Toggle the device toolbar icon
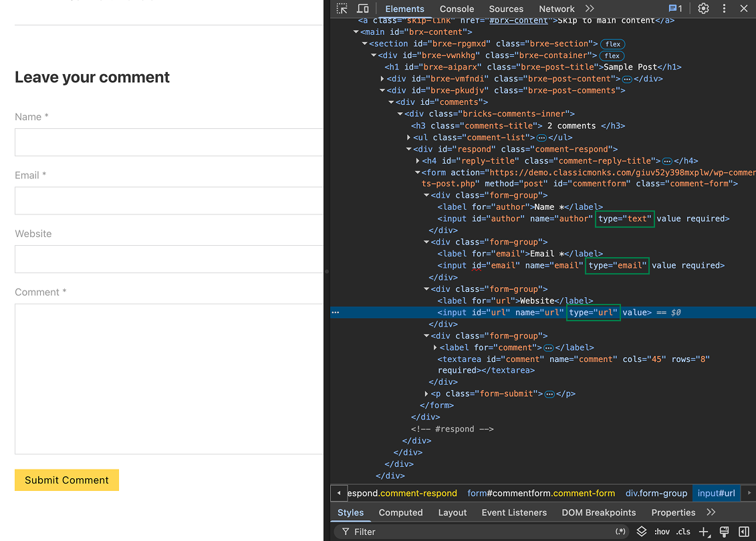This screenshot has height=541, width=756. tap(362, 9)
